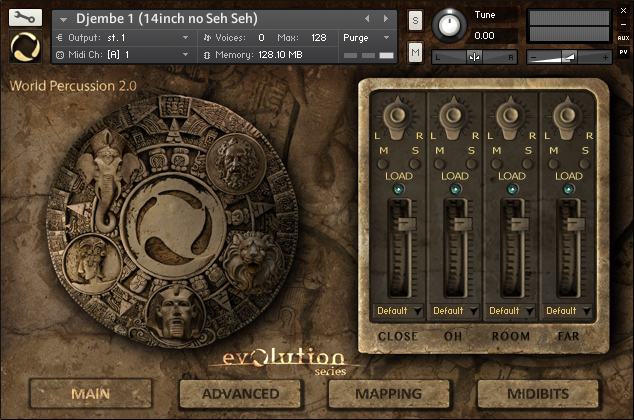
Task: Switch to the ADVANCED tab
Action: [x=240, y=394]
